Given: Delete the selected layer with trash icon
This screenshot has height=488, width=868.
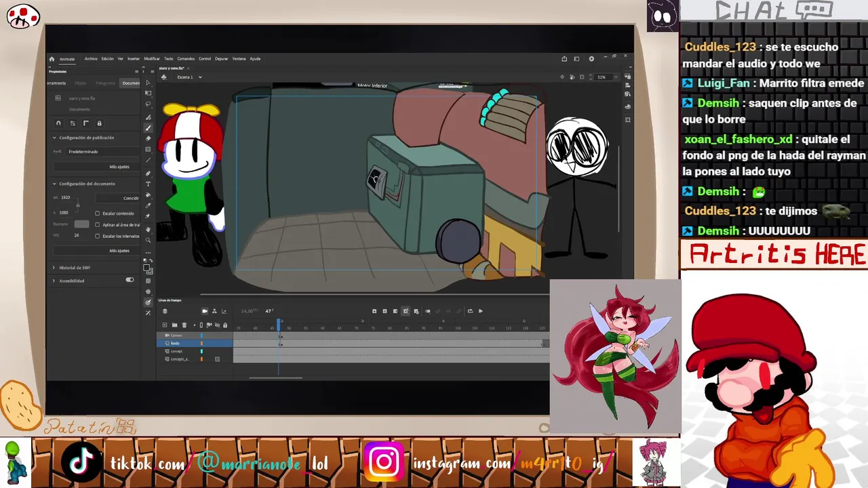Looking at the screenshot, I should point(184,325).
